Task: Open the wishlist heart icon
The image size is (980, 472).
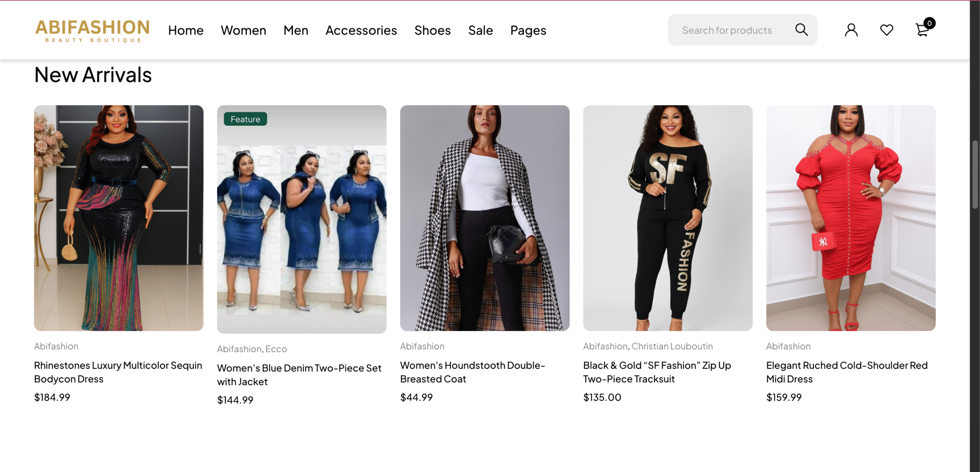Action: click(886, 30)
